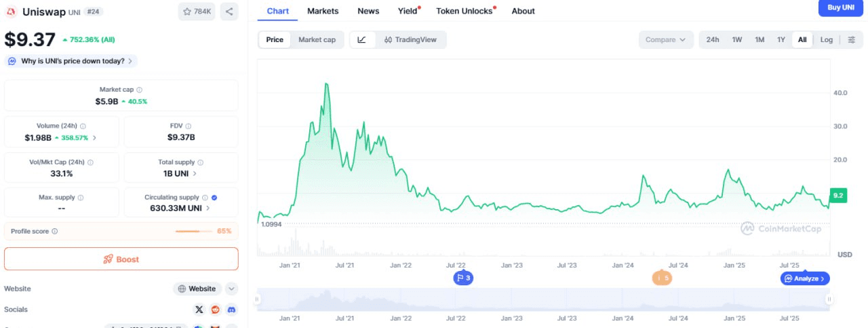Click the $1.98B volume value
Image resolution: width=868 pixels, height=328 pixels.
click(38, 138)
